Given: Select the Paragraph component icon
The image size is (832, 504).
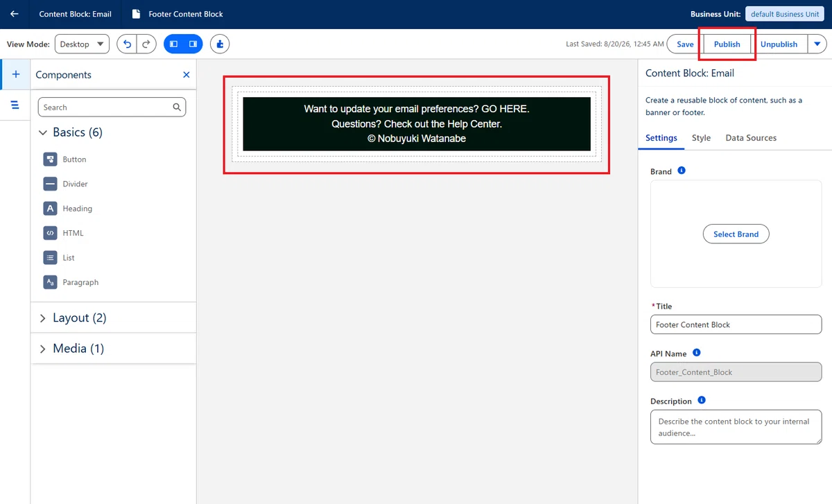Looking at the screenshot, I should [x=50, y=282].
